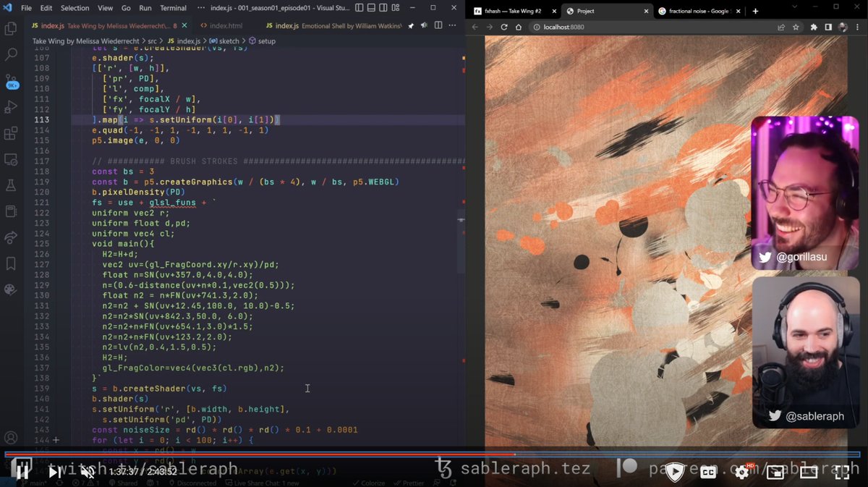Select Take Wing by Melissa Wiederrecht breadcrumb
The width and height of the screenshot is (868, 487).
point(85,41)
